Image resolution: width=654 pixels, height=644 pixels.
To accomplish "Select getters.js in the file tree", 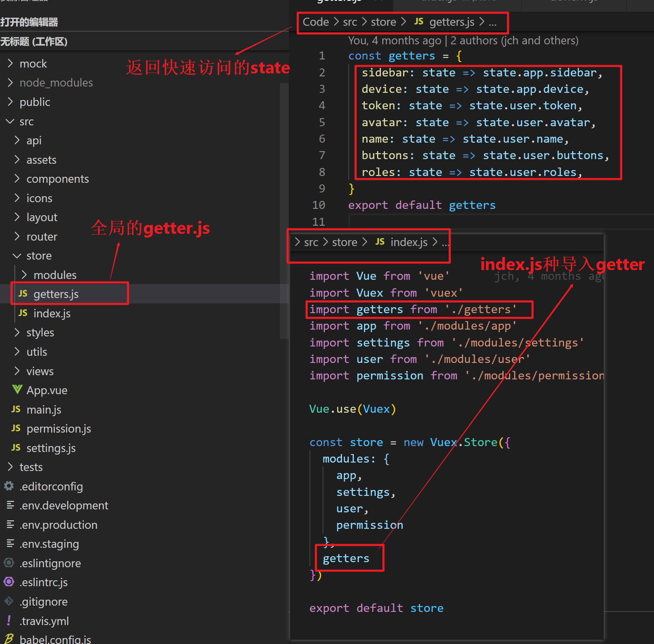I will coord(56,294).
